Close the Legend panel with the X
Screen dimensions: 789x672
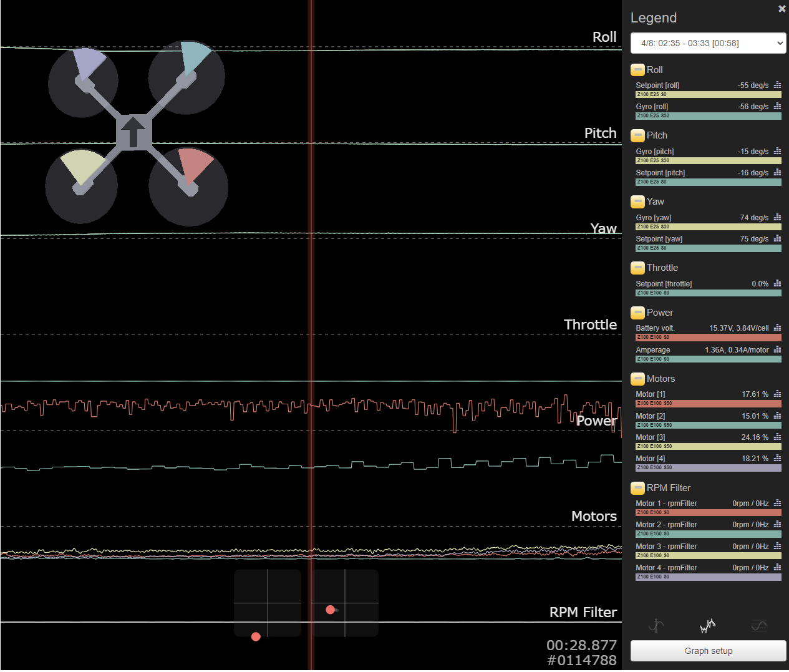click(782, 9)
